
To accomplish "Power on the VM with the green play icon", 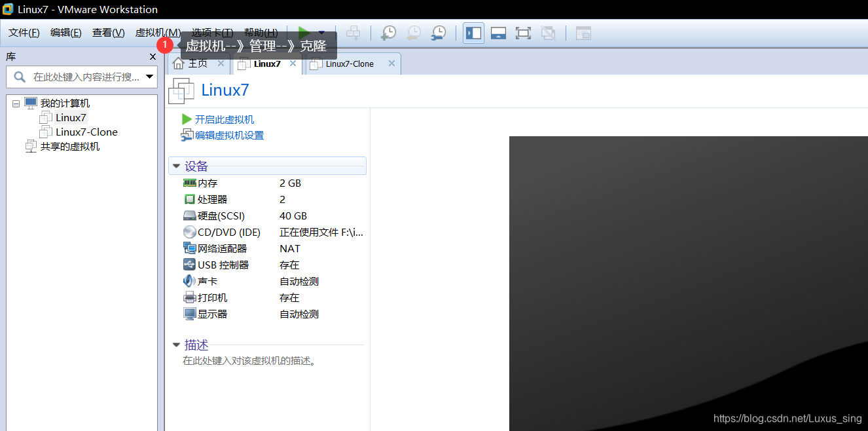I will (304, 33).
